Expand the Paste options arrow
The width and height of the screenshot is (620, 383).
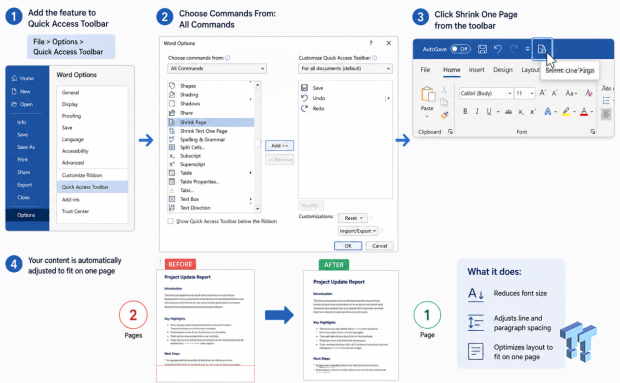(x=427, y=117)
